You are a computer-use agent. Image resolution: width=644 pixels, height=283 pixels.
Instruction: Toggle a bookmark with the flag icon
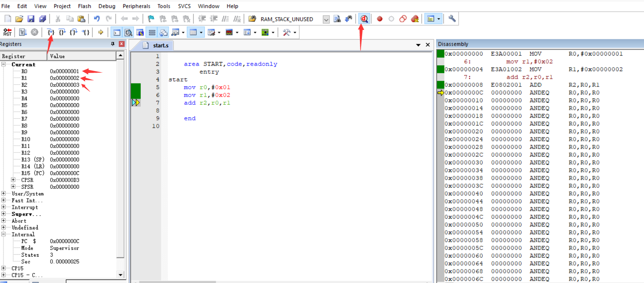coord(151,19)
